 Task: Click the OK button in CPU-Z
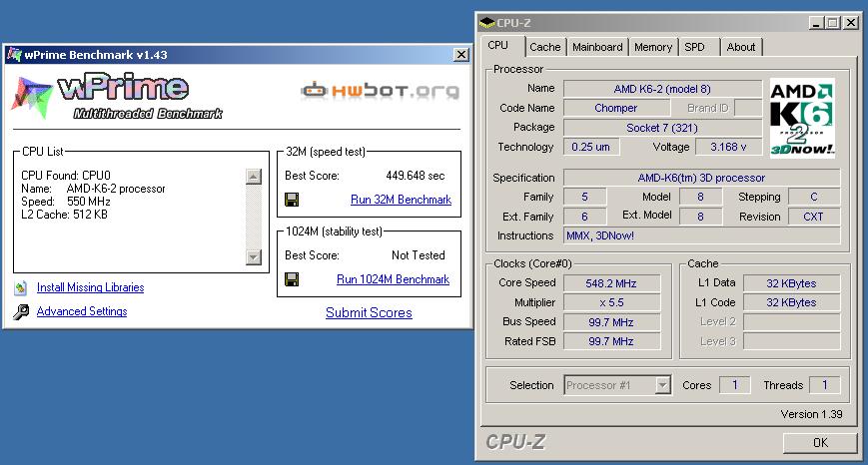[820, 442]
